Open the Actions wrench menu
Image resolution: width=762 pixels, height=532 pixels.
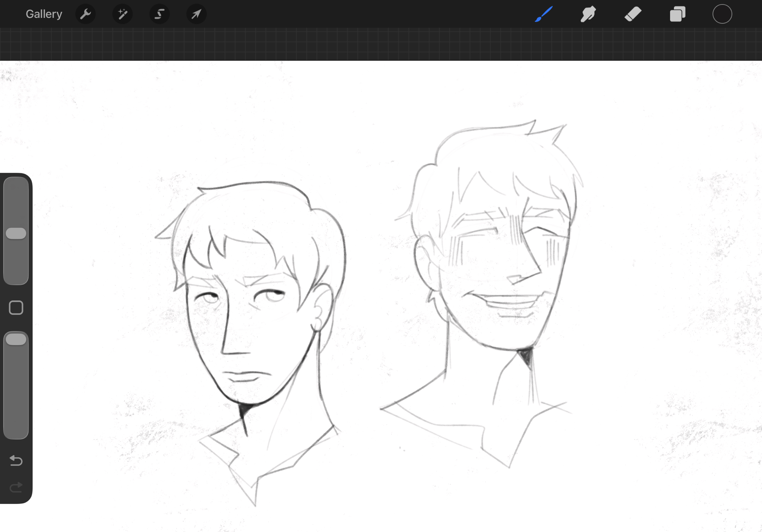(x=85, y=14)
